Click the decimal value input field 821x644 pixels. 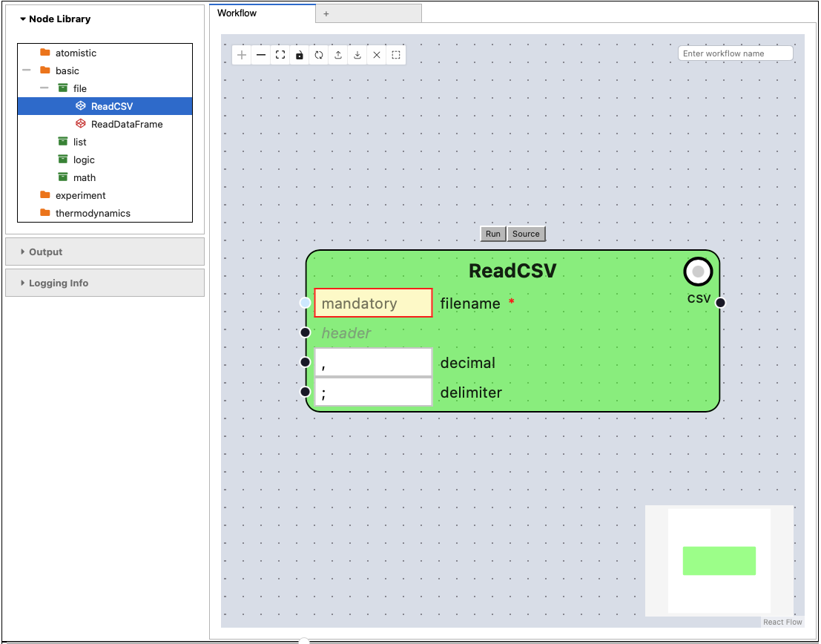coord(373,362)
